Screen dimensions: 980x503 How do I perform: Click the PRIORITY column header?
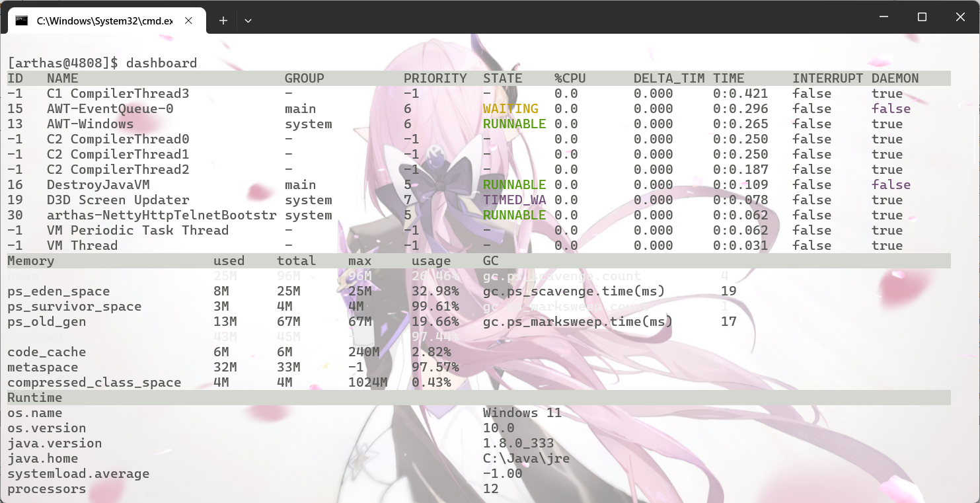(435, 79)
